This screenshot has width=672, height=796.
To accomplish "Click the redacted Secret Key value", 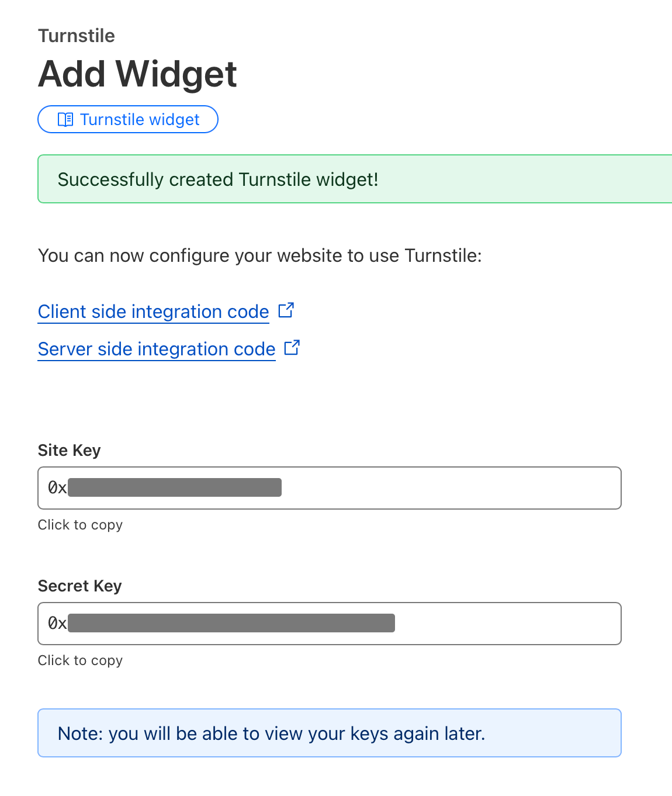I will pyautogui.click(x=231, y=623).
